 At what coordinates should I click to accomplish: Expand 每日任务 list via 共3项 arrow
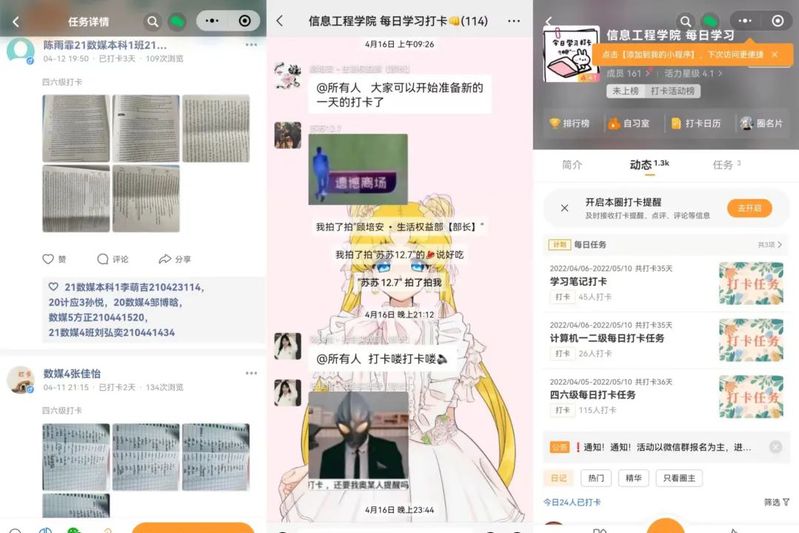pyautogui.click(x=769, y=244)
